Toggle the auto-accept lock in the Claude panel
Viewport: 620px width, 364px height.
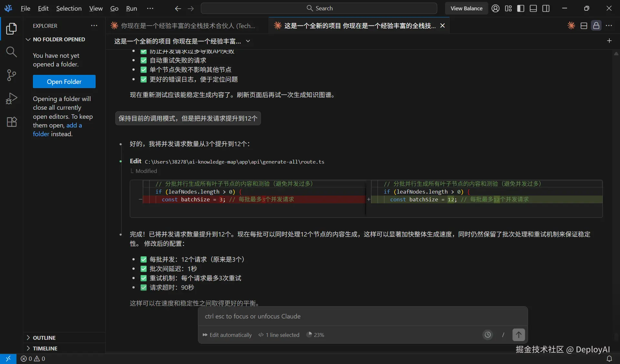pos(596,26)
